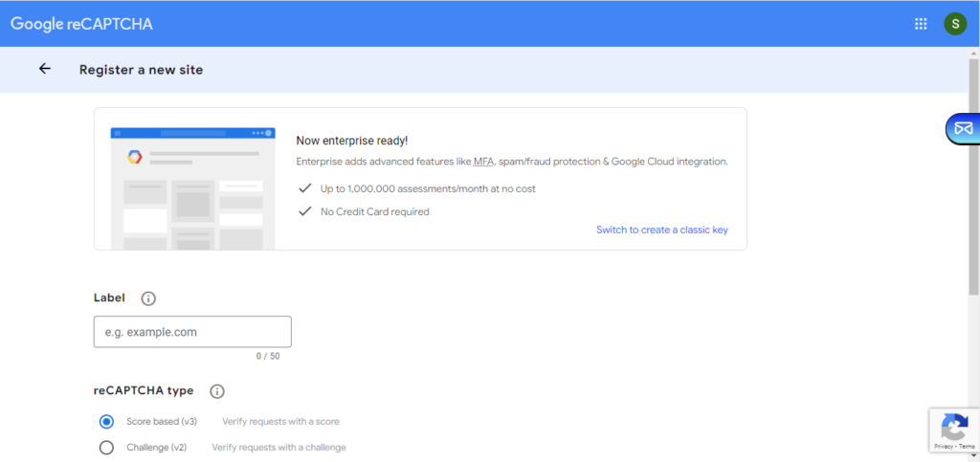The height and width of the screenshot is (462, 980).
Task: Click Verify requests with a challenge text
Action: (x=278, y=448)
